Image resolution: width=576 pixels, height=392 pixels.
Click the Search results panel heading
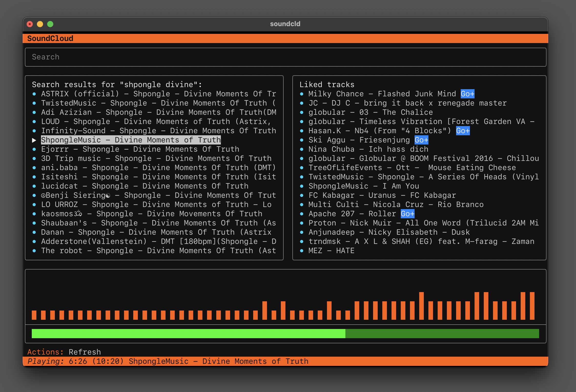click(117, 85)
